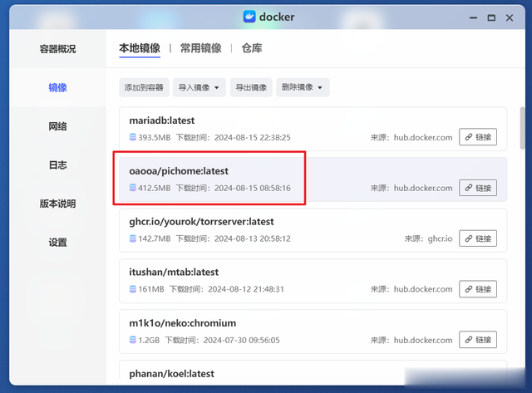Switch to 本地镜像 tab
This screenshot has width=532, height=393.
(140, 48)
